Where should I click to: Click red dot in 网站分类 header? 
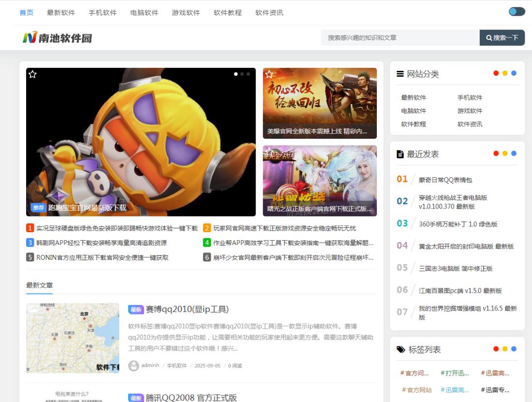coord(496,73)
